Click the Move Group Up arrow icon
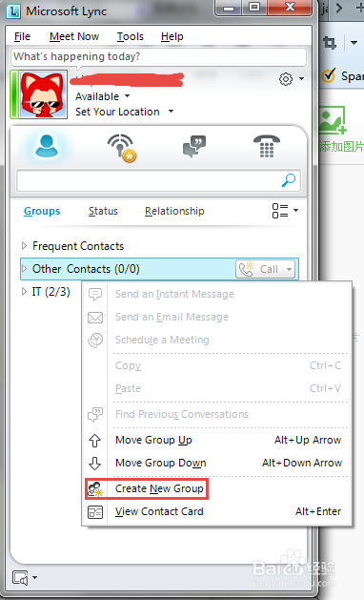This screenshot has width=364, height=600. 95,441
